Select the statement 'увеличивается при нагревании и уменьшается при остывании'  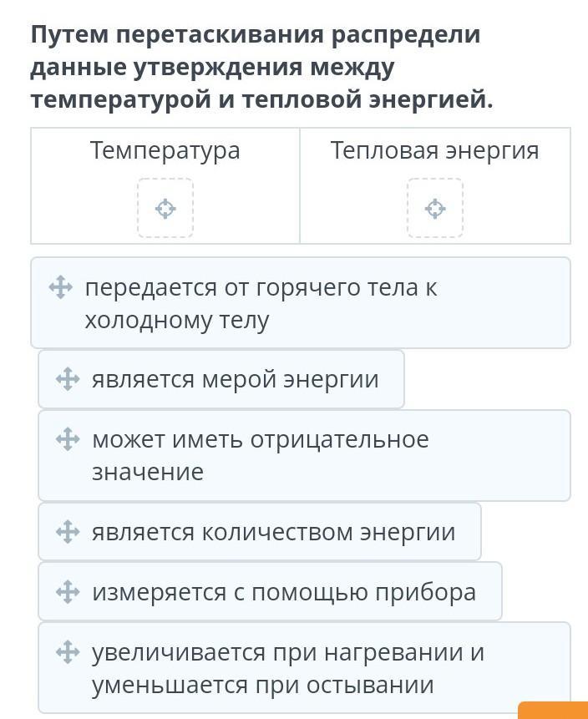pos(287,669)
